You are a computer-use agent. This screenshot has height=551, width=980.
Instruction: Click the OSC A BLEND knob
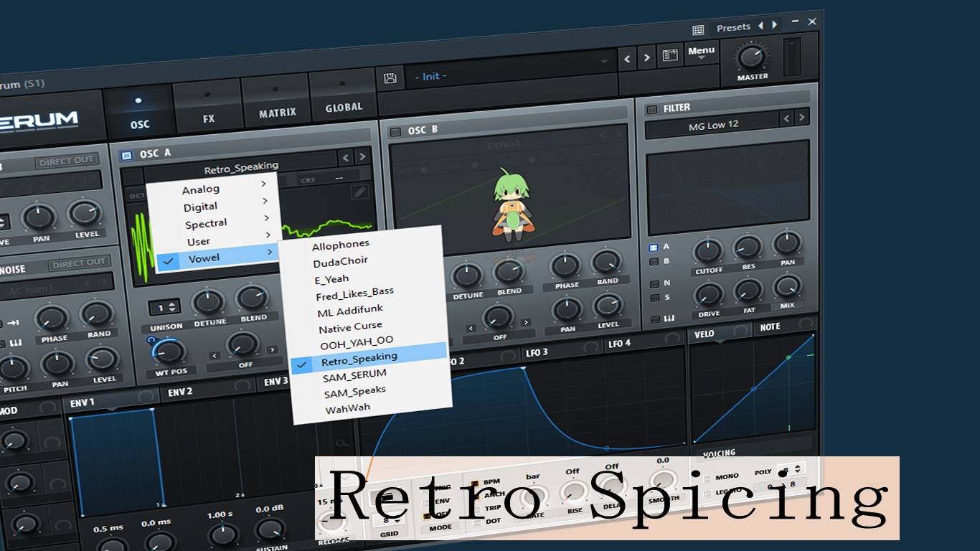pyautogui.click(x=253, y=298)
